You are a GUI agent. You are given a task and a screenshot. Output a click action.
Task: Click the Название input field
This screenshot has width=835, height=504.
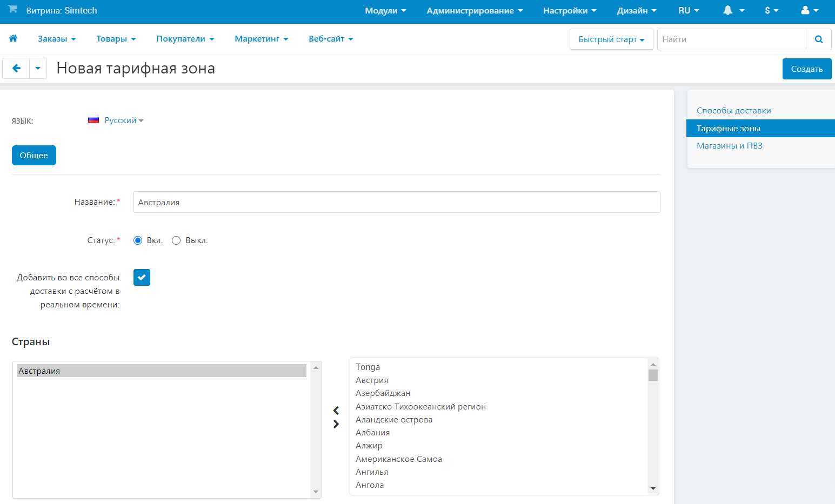(396, 202)
